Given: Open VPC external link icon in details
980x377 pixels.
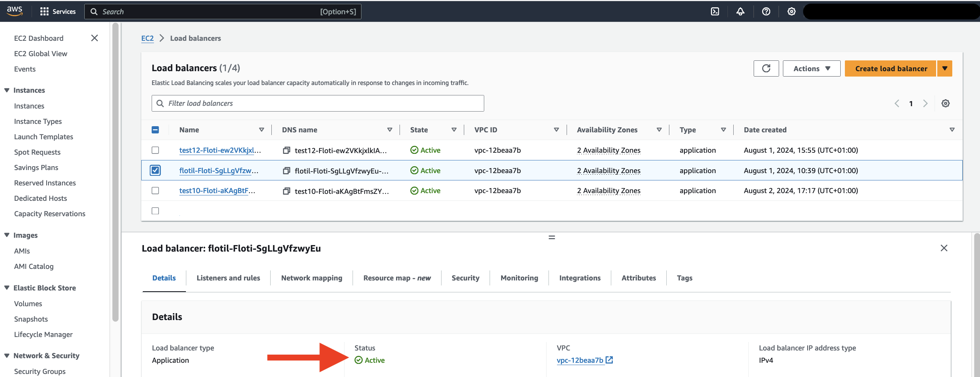Looking at the screenshot, I should [x=609, y=360].
